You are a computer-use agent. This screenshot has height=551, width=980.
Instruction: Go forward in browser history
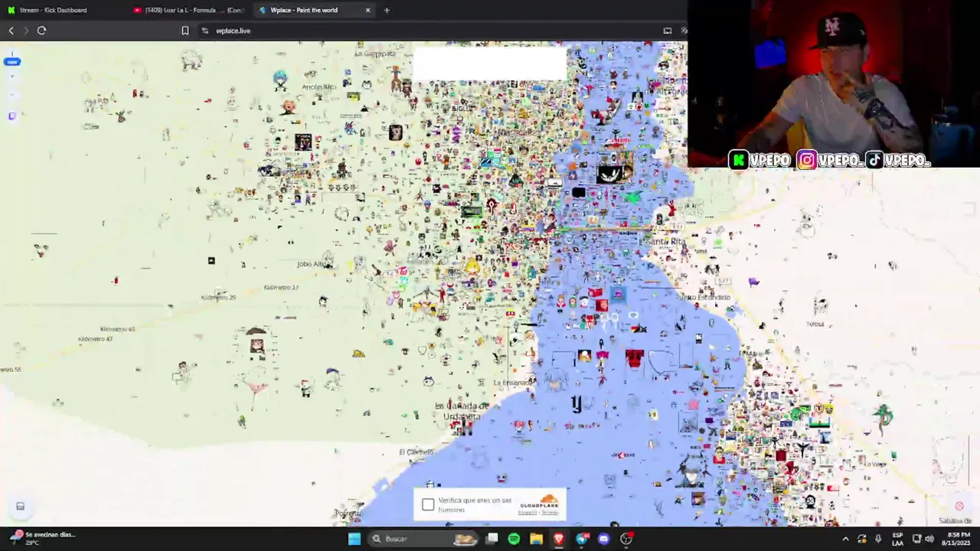(x=26, y=31)
